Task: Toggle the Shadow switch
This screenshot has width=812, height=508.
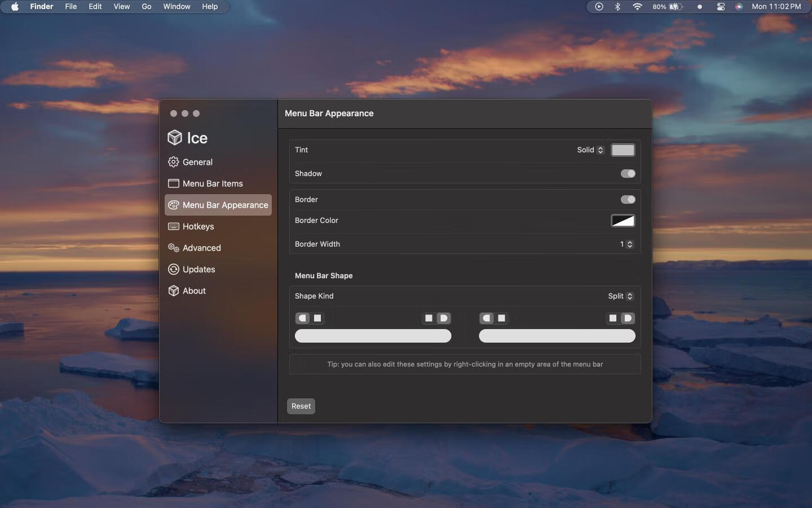Action: coord(628,173)
